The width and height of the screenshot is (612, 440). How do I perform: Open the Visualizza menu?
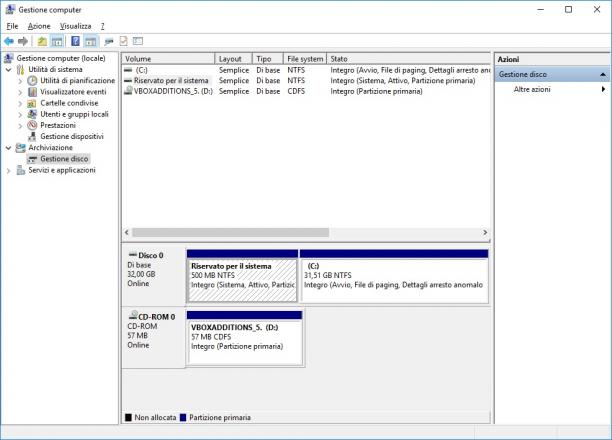[75, 26]
